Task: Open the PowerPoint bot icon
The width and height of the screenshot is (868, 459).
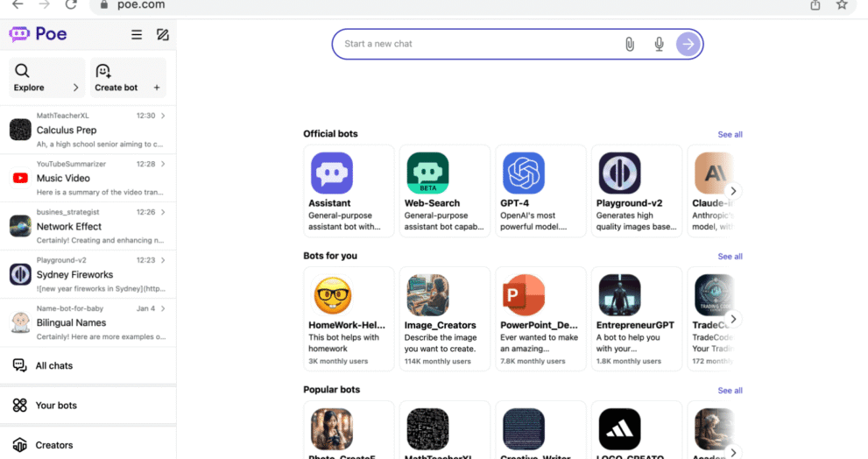Action: point(524,295)
